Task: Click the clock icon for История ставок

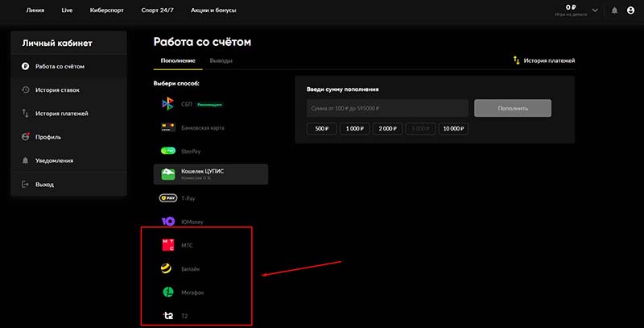Action: 26,89
